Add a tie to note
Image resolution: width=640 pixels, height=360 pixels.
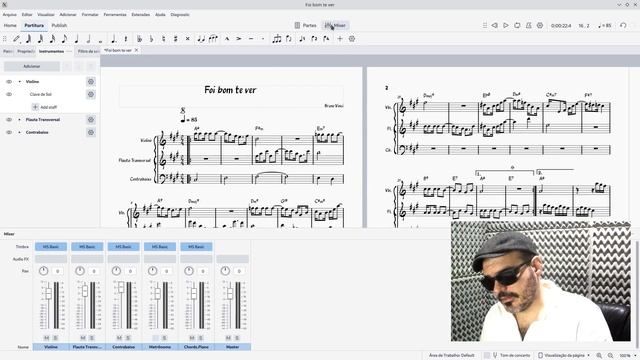(201, 39)
